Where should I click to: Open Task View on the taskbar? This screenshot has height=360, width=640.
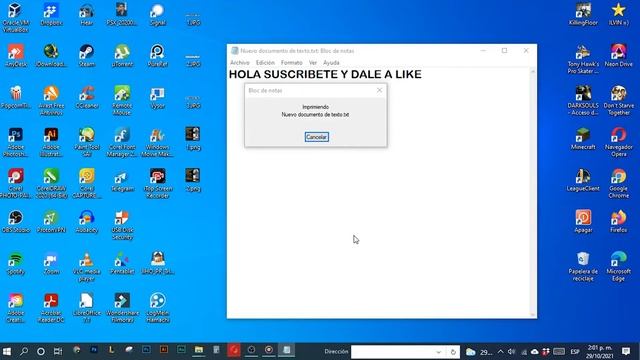(58, 351)
